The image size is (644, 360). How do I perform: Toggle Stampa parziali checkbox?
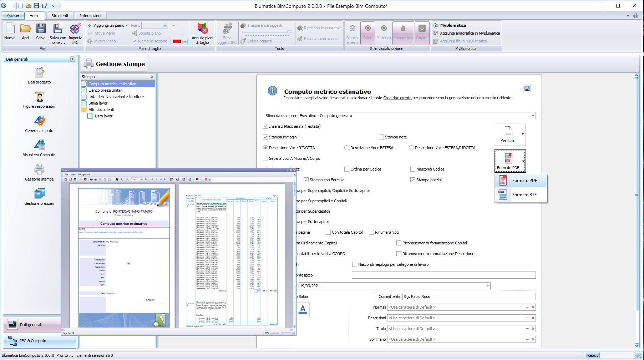[413, 180]
